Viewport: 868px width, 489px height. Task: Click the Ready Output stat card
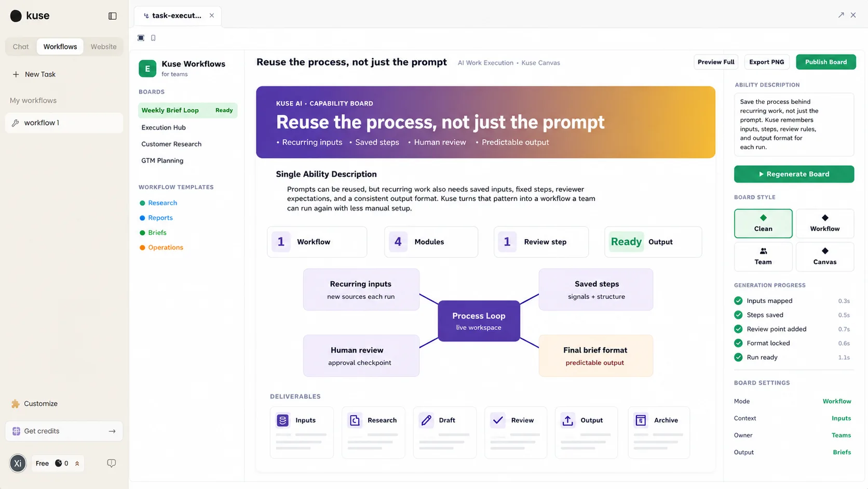click(x=653, y=242)
